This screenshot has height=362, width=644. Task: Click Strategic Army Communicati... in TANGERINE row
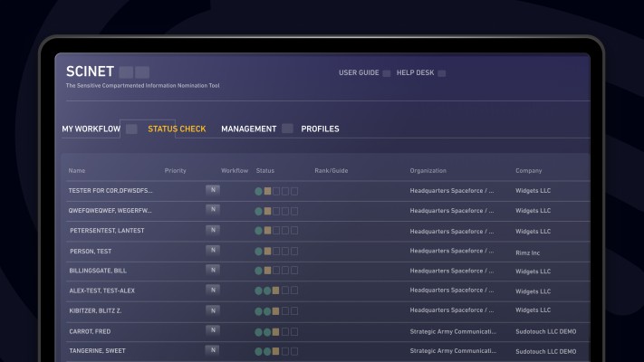tap(453, 350)
